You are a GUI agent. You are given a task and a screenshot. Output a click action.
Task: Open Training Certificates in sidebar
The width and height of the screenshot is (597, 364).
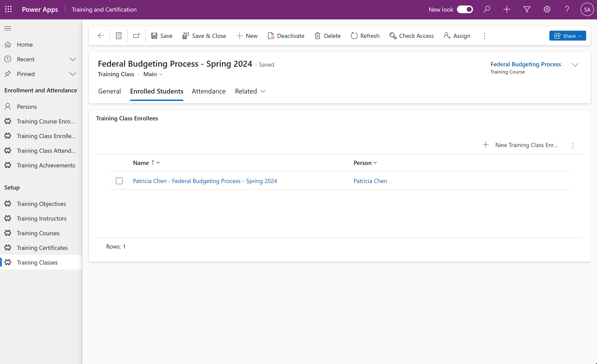tap(41, 248)
